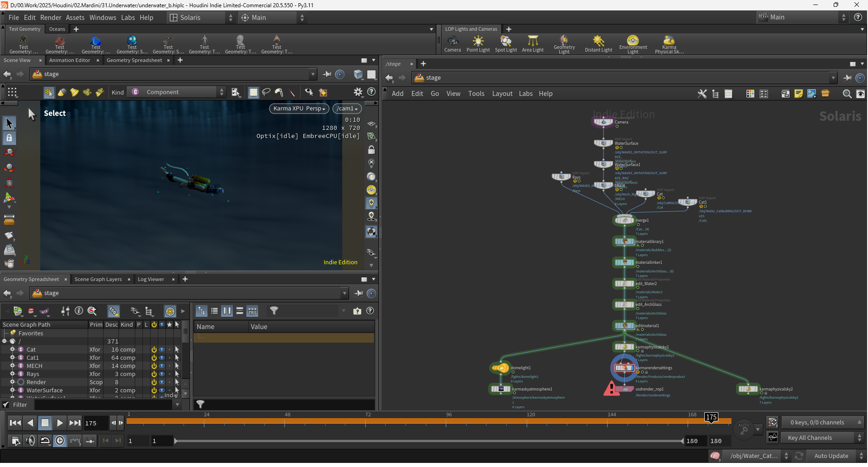Open the Windows menu

(x=103, y=18)
